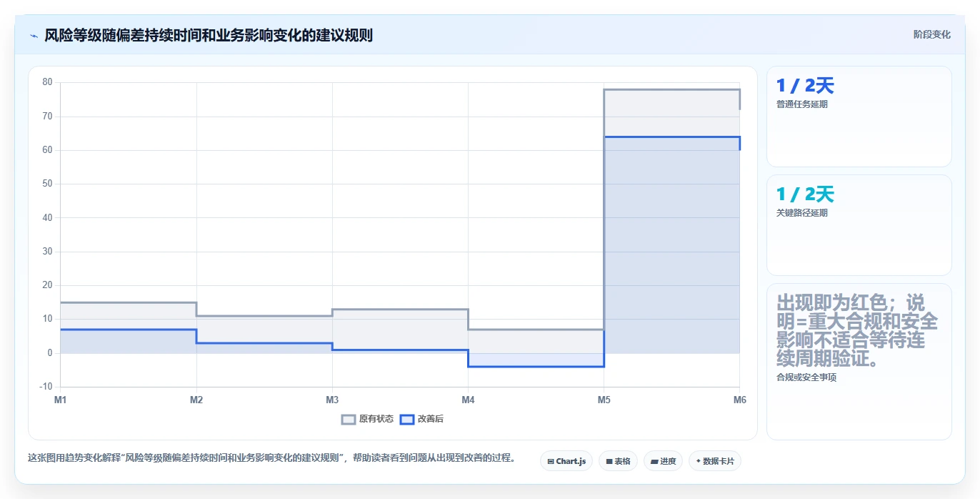This screenshot has width=980, height=499.
Task: Open the 合规或安全事项 card
Action: (x=859, y=362)
